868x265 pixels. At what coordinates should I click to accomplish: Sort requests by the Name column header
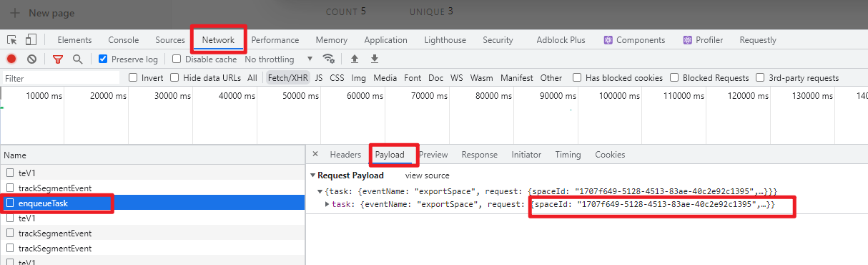pos(152,155)
